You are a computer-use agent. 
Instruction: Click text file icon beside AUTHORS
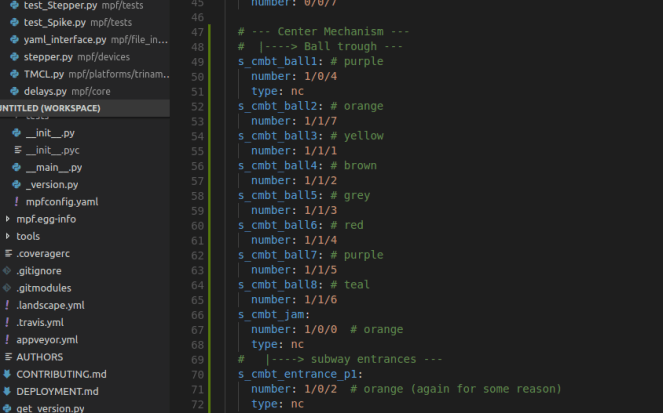tap(8, 357)
